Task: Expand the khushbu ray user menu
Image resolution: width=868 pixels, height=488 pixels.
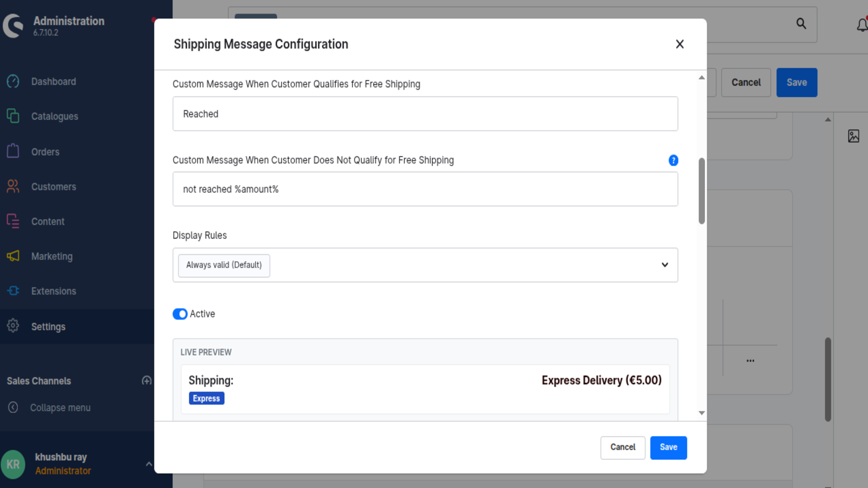Action: [x=149, y=464]
